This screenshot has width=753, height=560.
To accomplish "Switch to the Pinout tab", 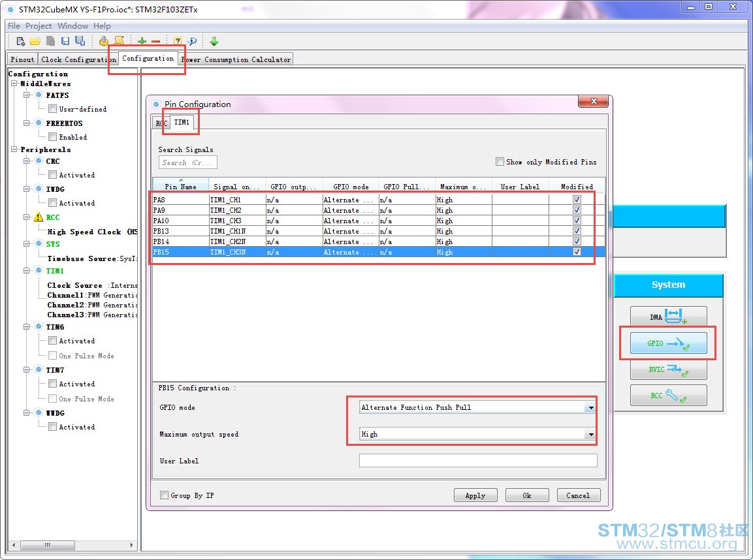I will [22, 59].
